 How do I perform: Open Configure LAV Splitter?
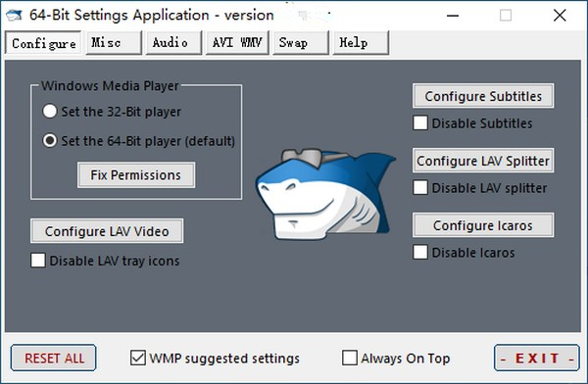483,161
